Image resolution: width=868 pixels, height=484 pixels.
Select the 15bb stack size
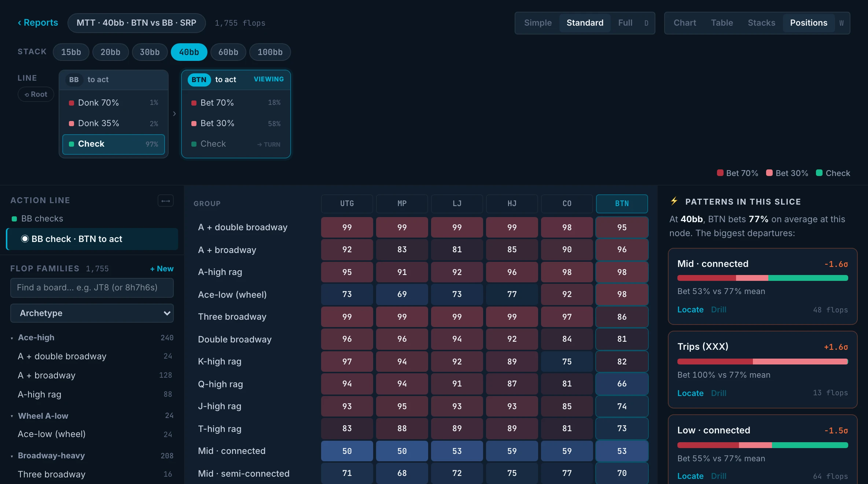click(71, 52)
